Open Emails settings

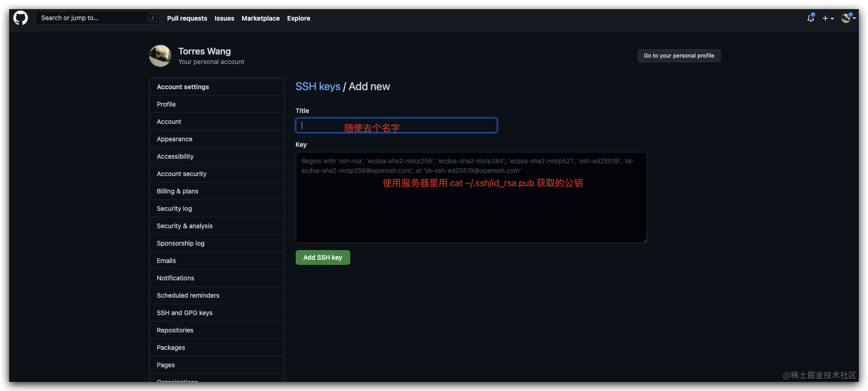tap(217, 261)
